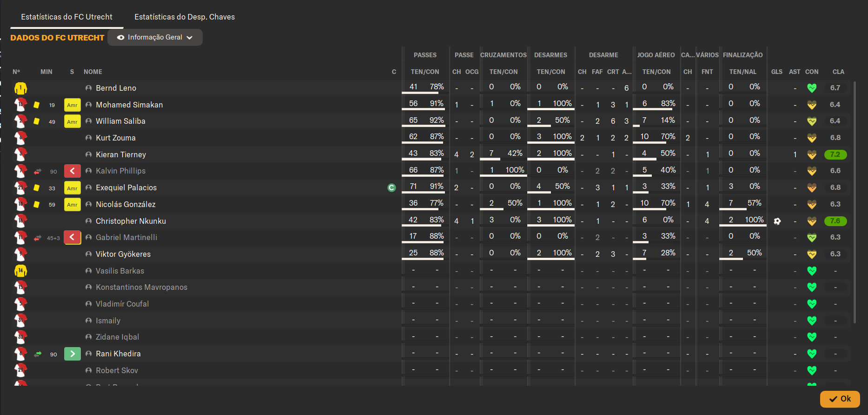Click the goal ball icon for Christopher Nkunku
This screenshot has width=868, height=415.
777,221
